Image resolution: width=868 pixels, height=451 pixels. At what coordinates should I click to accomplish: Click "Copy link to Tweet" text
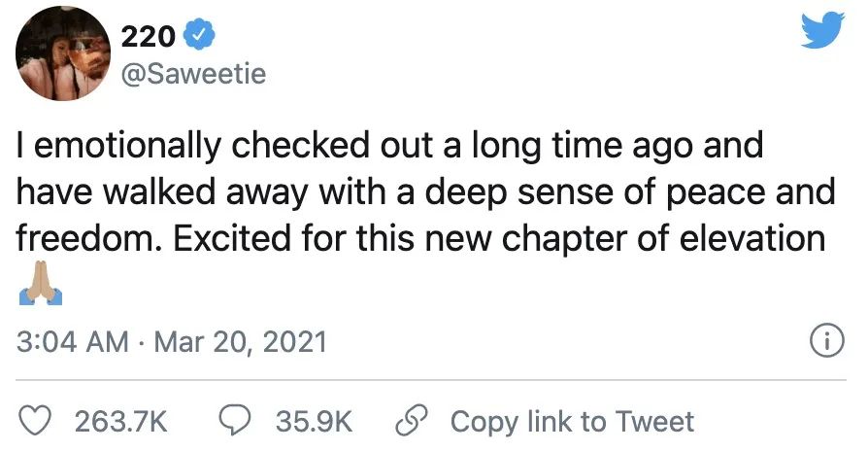tap(572, 421)
